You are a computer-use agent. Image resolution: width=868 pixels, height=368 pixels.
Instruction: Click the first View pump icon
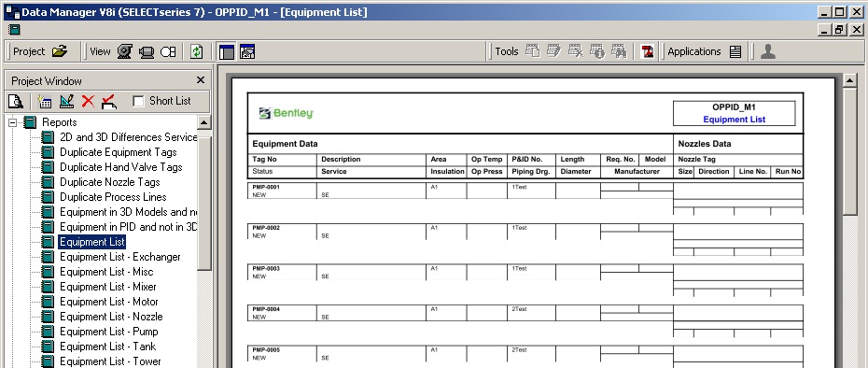pyautogui.click(x=124, y=51)
